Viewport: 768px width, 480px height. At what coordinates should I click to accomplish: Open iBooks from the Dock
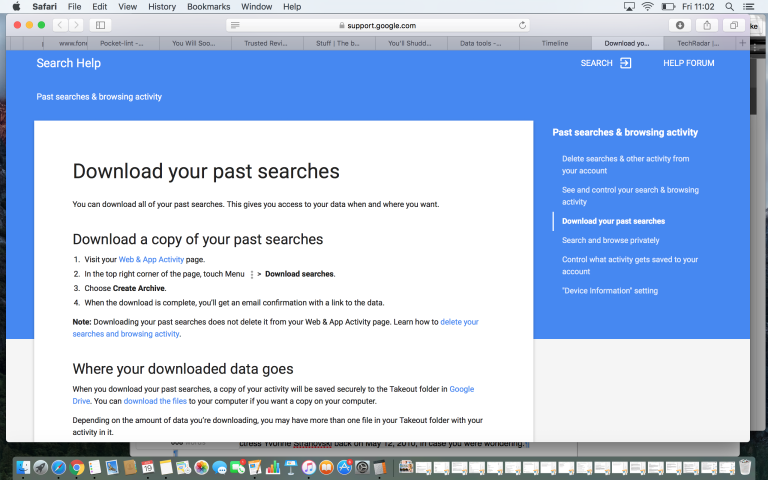tap(326, 467)
